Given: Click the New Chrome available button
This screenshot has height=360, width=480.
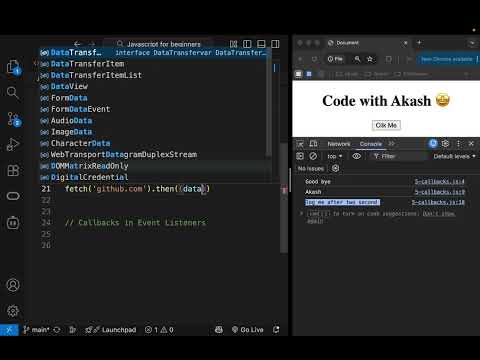Looking at the screenshot, I should coord(448,59).
